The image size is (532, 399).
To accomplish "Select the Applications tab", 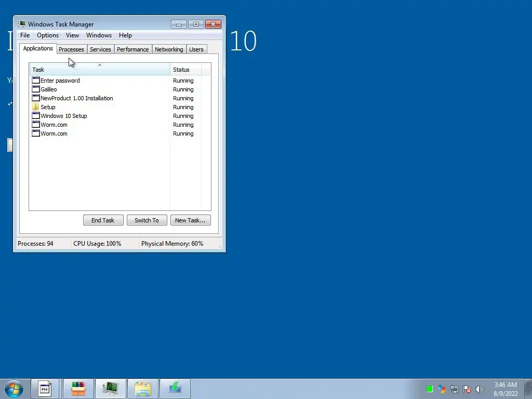I will coord(38,48).
